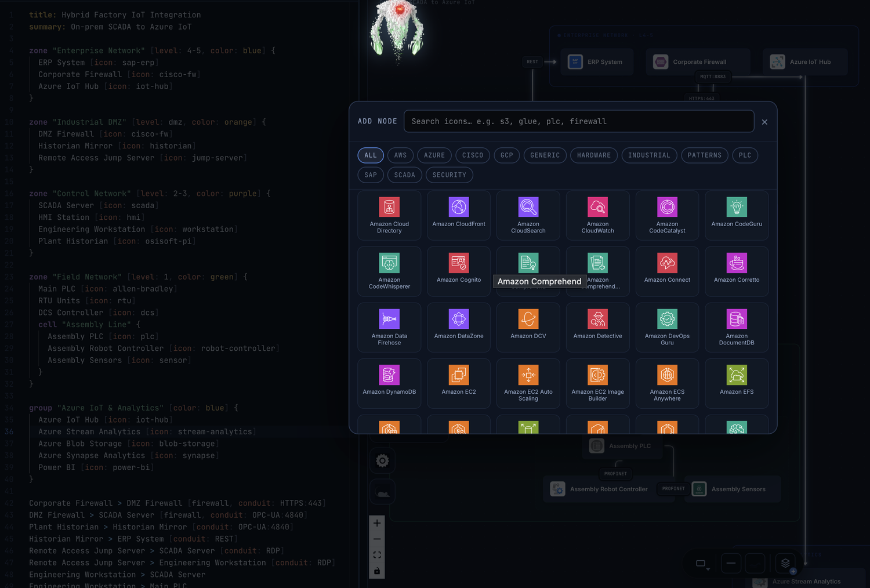Select the Assembly Sensors canvas node

coord(733,489)
